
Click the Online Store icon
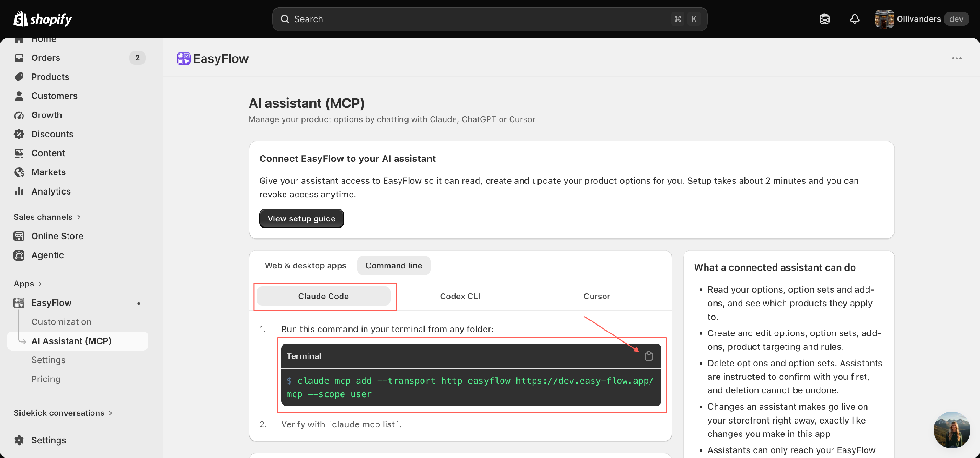point(19,236)
